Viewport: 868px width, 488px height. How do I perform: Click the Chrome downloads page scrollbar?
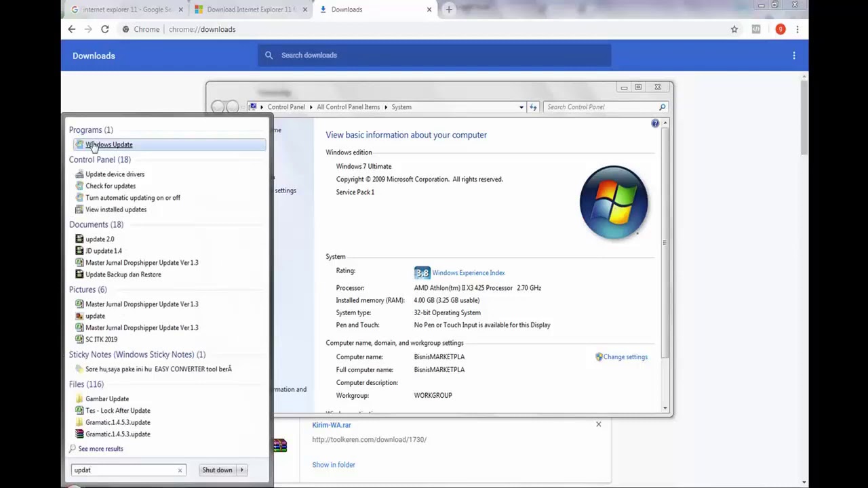click(804, 279)
